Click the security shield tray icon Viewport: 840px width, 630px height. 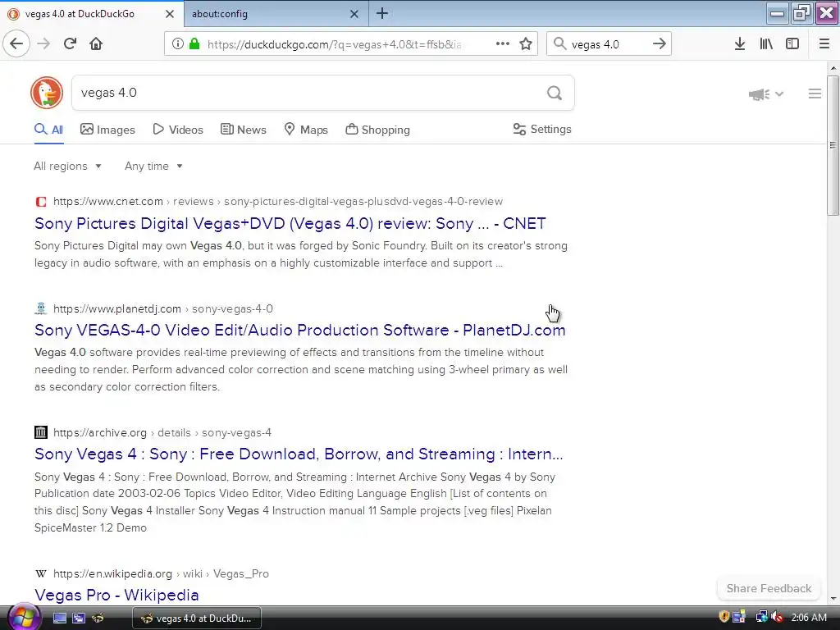(x=724, y=617)
